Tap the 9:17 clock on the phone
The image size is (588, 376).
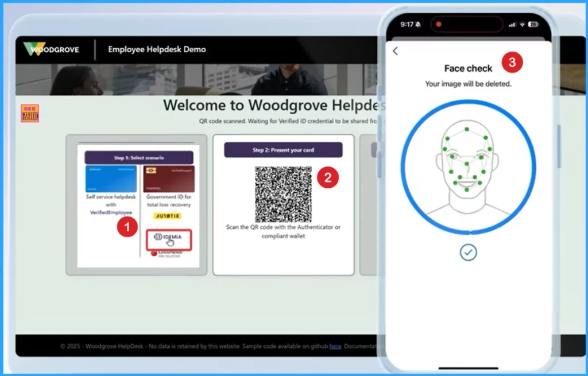click(407, 24)
